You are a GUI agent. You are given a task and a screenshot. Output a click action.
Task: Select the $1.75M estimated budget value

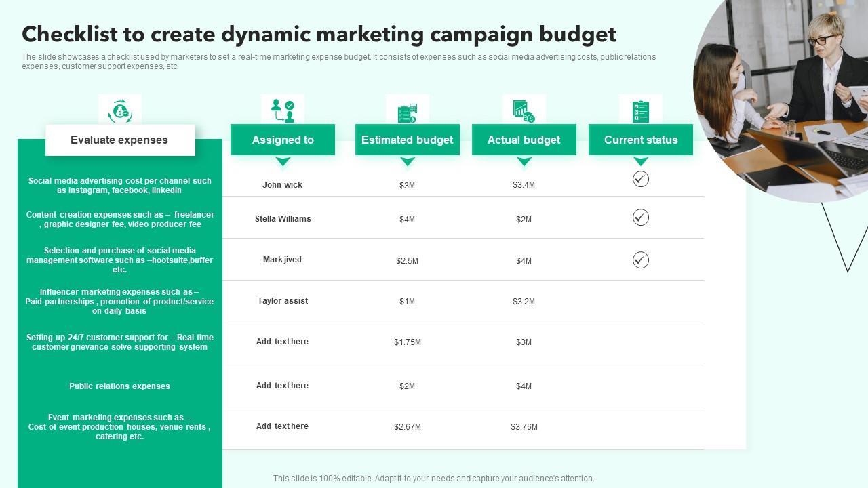point(408,342)
